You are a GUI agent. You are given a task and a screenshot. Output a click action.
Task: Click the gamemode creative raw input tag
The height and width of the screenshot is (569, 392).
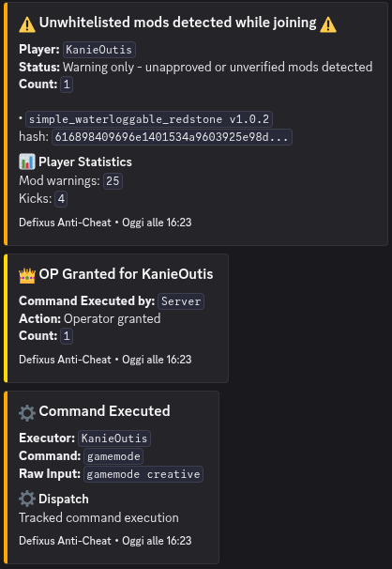click(143, 474)
